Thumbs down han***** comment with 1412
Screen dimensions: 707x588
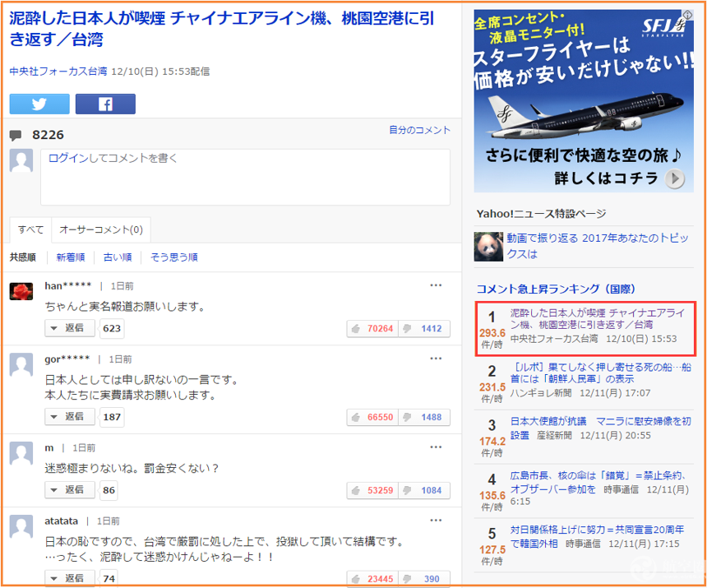coord(424,328)
